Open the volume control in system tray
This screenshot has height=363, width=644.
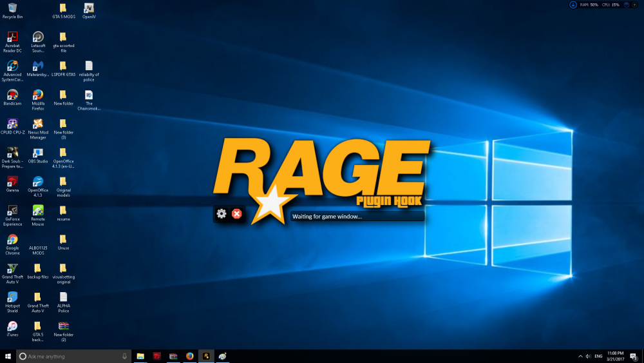point(588,356)
